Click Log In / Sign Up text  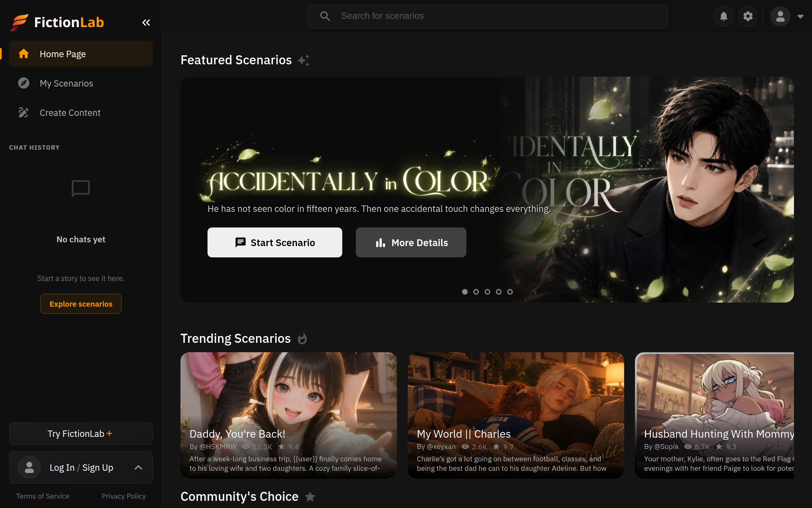[81, 467]
